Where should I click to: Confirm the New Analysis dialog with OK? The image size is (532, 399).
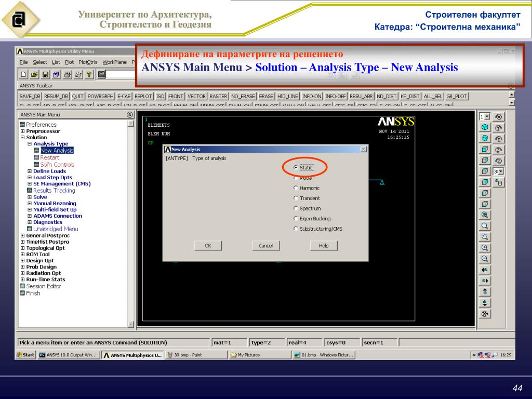coord(208,246)
